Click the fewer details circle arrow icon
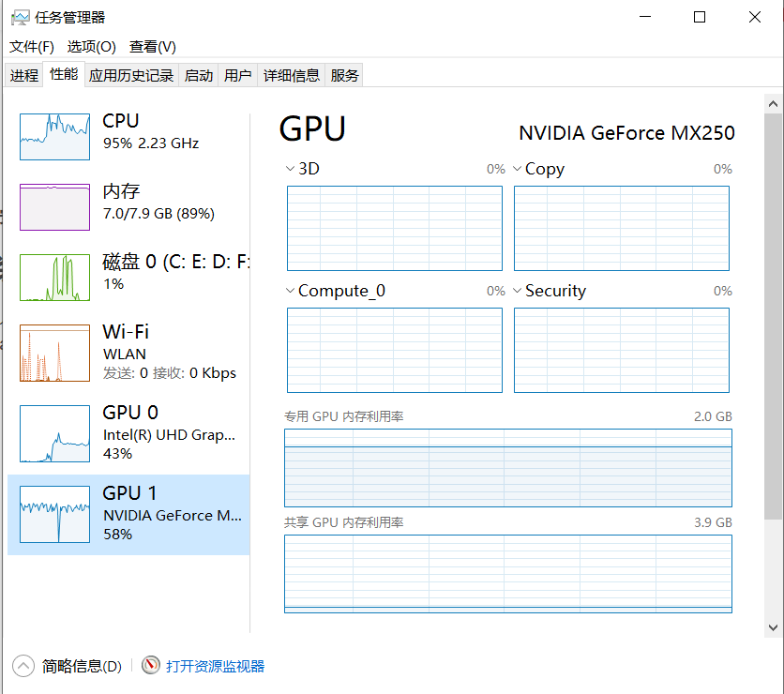 [x=23, y=666]
